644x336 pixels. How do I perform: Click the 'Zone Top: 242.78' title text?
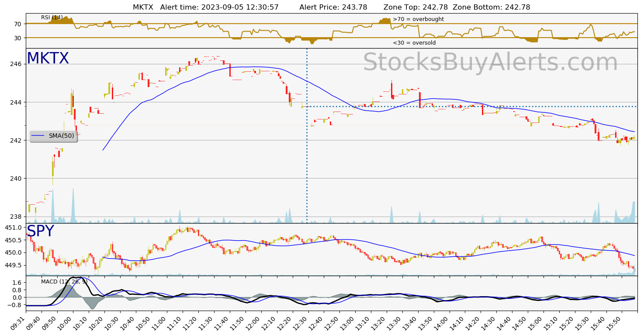[415, 7]
